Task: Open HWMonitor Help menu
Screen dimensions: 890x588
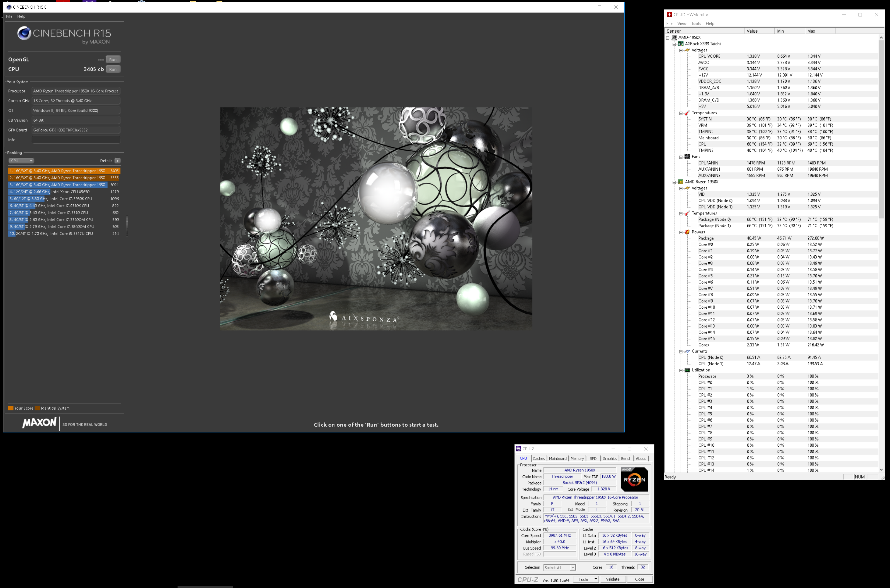Action: pos(710,24)
